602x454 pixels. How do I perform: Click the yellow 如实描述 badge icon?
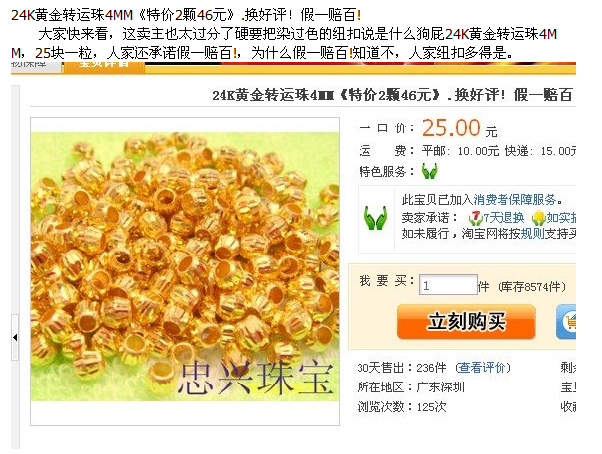pos(538,218)
